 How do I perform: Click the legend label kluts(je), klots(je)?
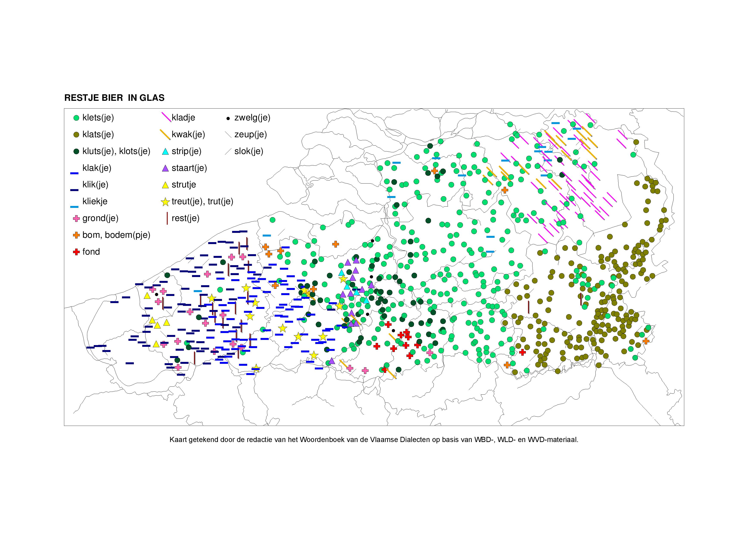116,151
